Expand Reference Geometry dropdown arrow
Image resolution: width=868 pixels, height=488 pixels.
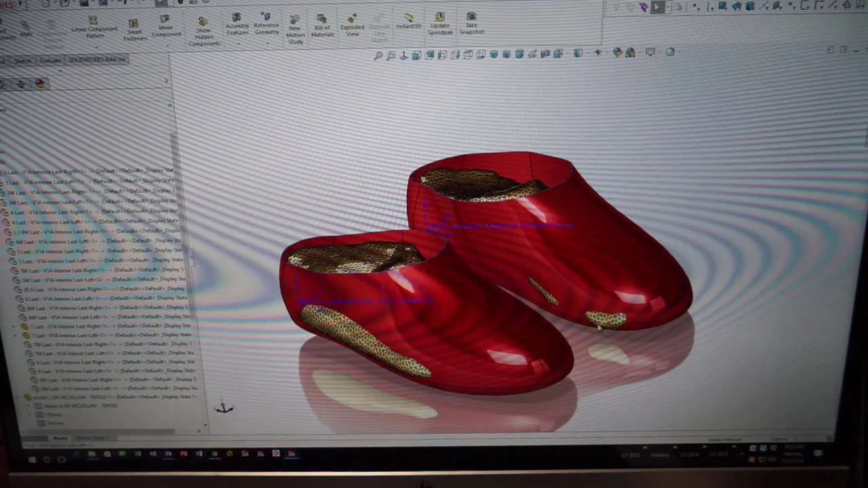[x=267, y=42]
